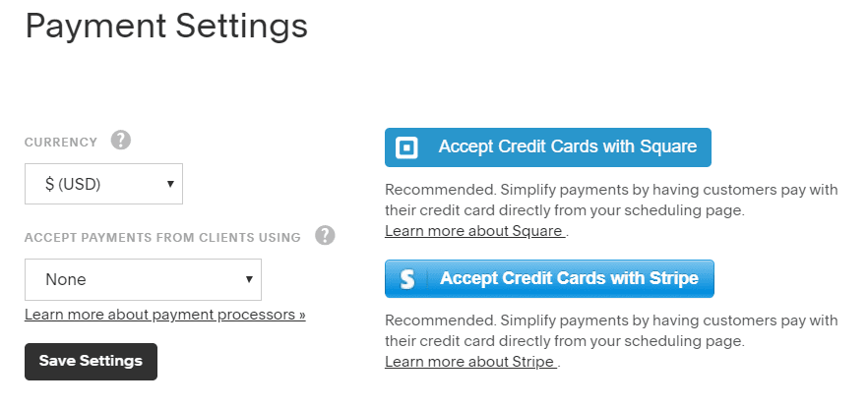Click the Stripe recommendation description text
The image size is (868, 407).
click(611, 330)
